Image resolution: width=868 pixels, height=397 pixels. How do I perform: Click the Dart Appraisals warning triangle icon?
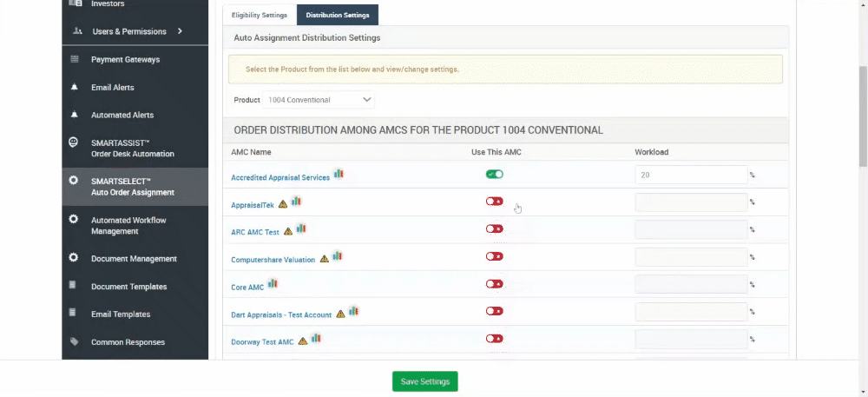340,314
